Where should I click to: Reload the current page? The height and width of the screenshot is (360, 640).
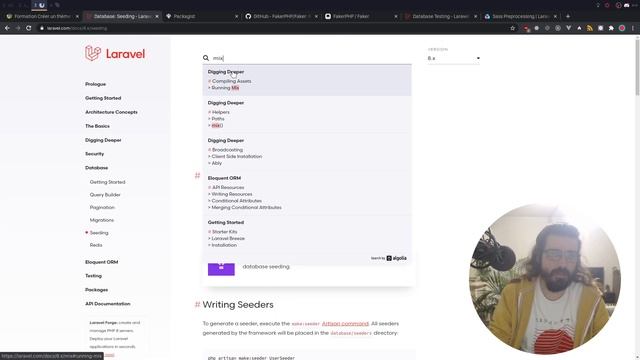click(29, 28)
